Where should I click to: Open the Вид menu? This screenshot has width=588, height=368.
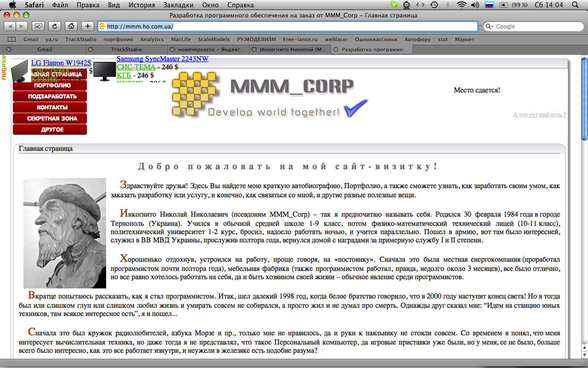114,5
